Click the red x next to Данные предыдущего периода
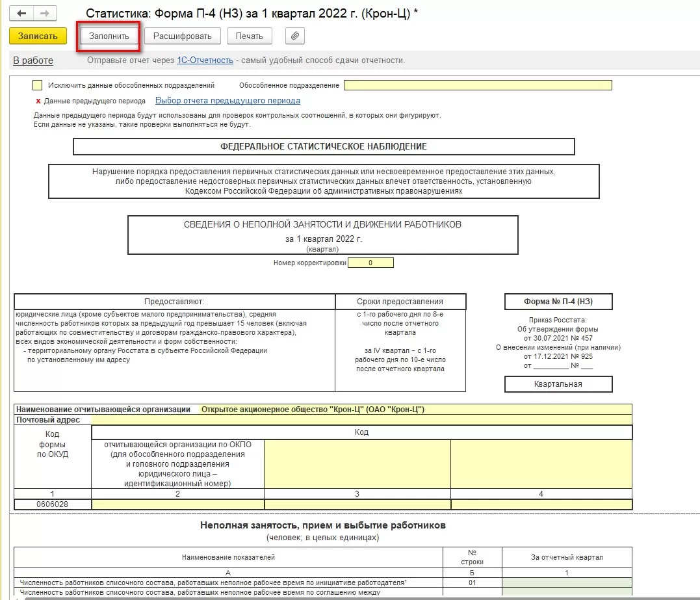Viewport: 700px width, 600px height. (38, 101)
